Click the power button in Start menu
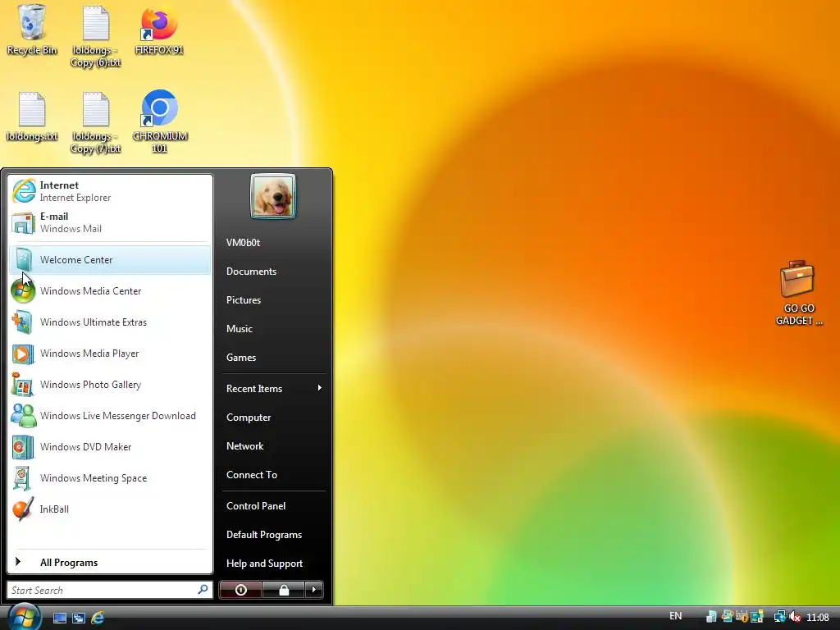This screenshot has height=630, width=840. click(x=240, y=590)
